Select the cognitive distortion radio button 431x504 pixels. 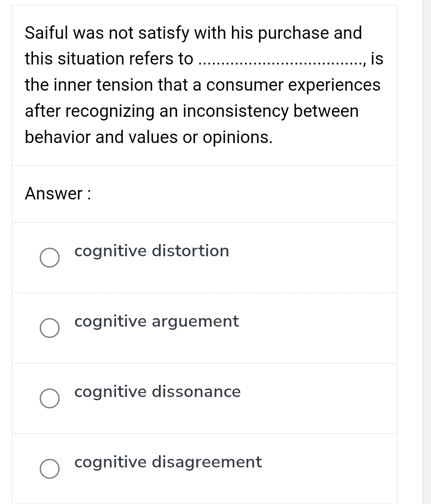point(50,258)
